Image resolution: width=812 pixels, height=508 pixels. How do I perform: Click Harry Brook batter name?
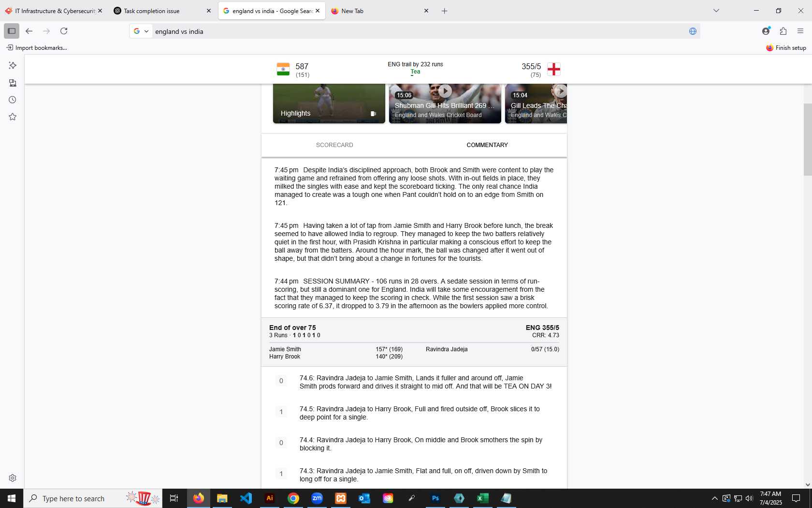pos(285,357)
